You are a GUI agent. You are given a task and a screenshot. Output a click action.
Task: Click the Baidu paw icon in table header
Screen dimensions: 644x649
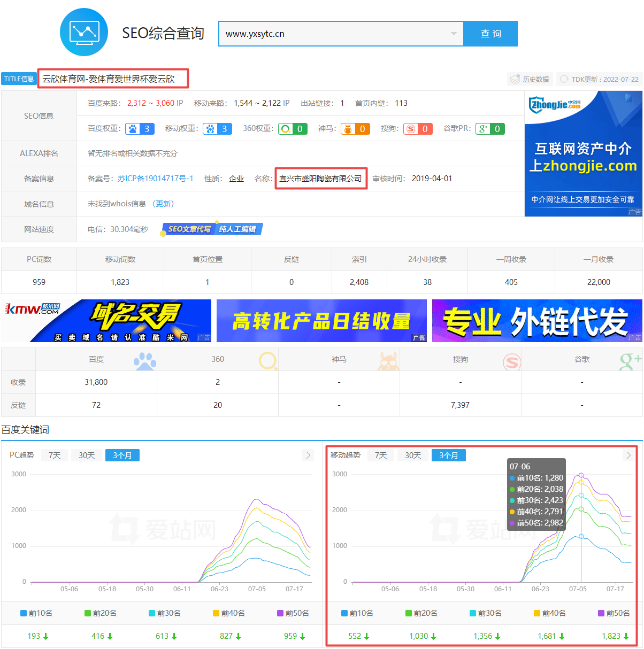pos(144,361)
